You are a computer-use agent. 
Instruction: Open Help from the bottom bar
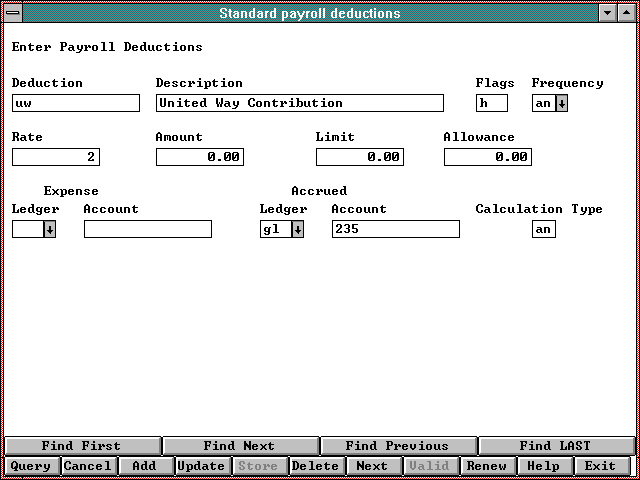[543, 466]
